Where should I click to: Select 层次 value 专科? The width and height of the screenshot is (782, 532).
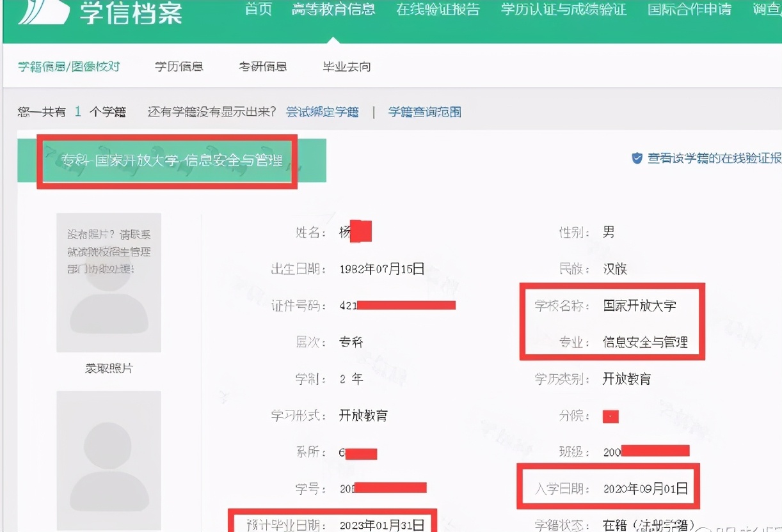pos(351,342)
